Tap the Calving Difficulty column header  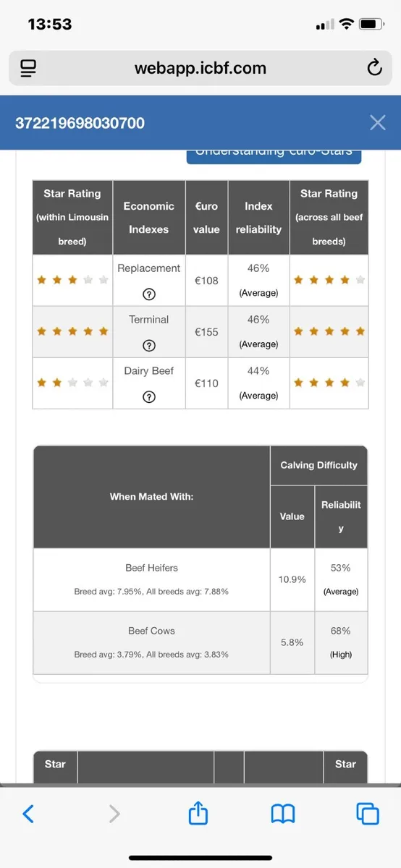(318, 465)
